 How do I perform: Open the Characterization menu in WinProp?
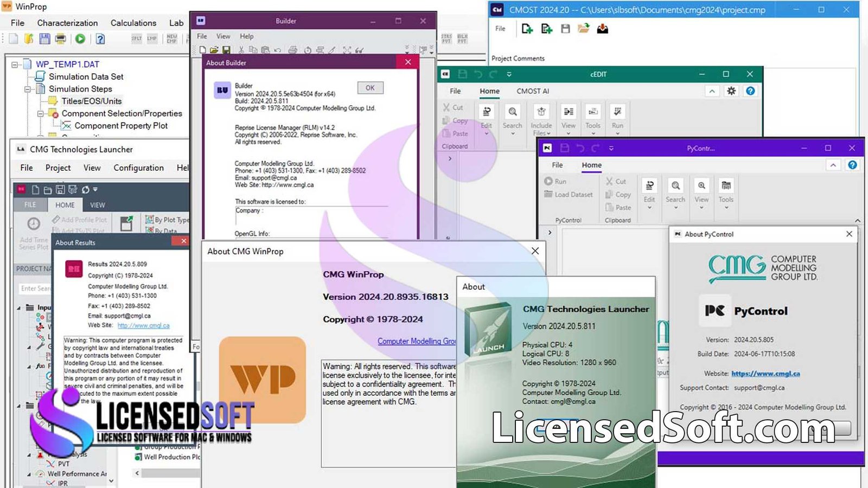coord(67,23)
